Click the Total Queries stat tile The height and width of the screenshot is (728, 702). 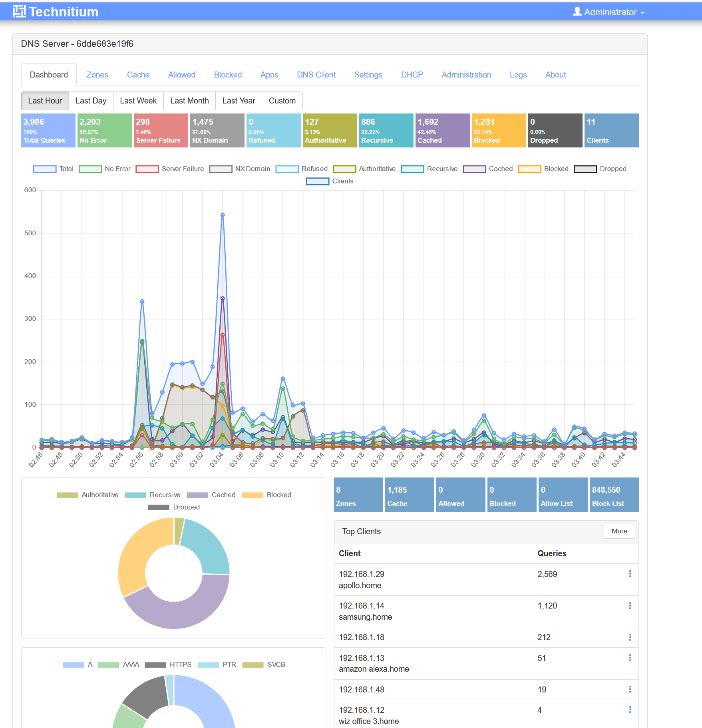pos(48,131)
